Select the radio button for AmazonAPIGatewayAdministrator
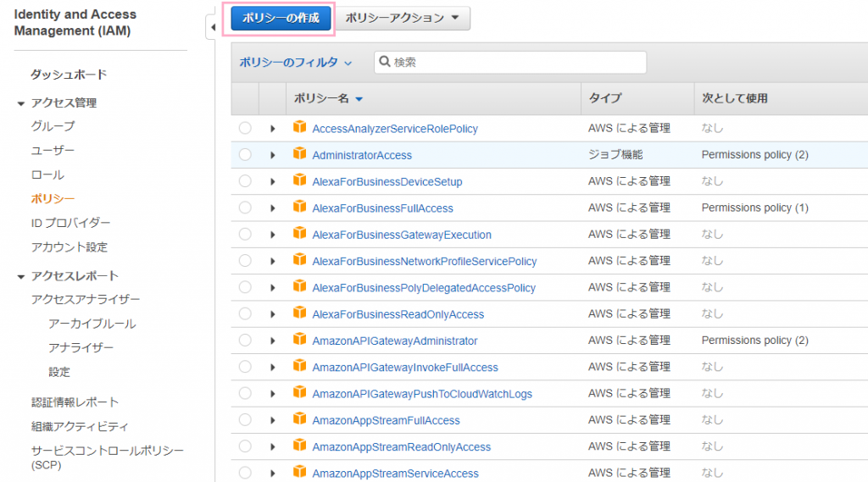Image resolution: width=868 pixels, height=482 pixels. point(245,341)
